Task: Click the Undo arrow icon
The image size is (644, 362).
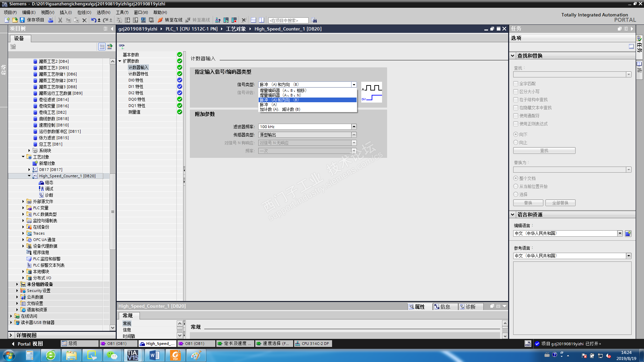Action: point(93,20)
